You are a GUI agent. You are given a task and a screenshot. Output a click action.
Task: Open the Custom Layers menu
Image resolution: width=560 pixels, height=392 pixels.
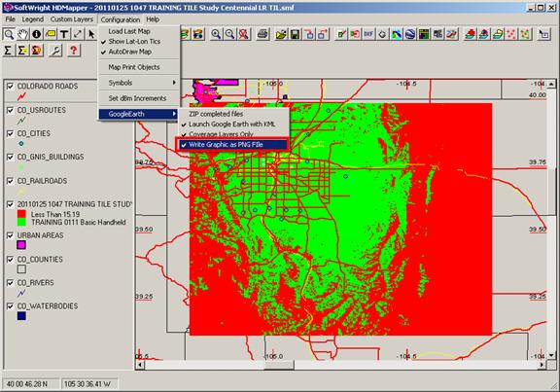(72, 19)
